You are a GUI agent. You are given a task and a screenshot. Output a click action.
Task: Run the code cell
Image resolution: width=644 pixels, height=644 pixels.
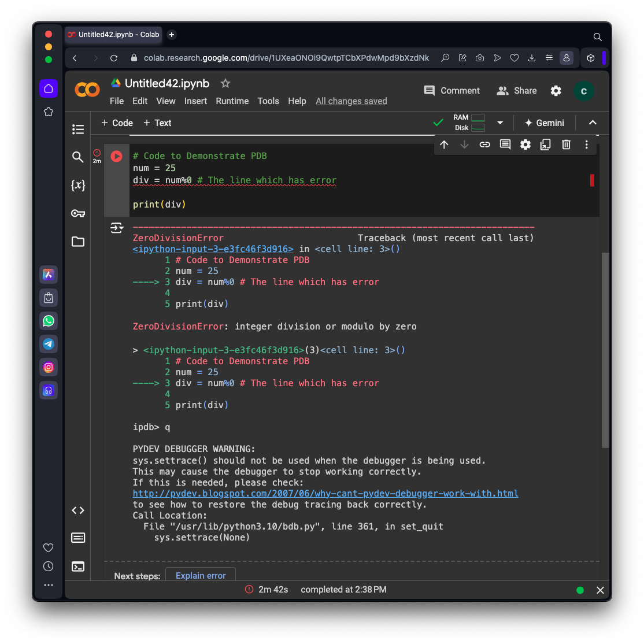point(116,156)
